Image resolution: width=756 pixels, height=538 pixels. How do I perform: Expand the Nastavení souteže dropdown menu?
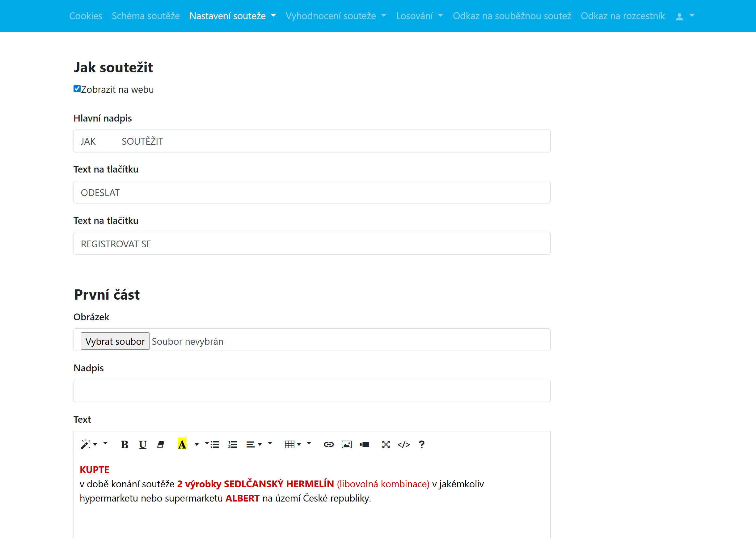pyautogui.click(x=232, y=16)
